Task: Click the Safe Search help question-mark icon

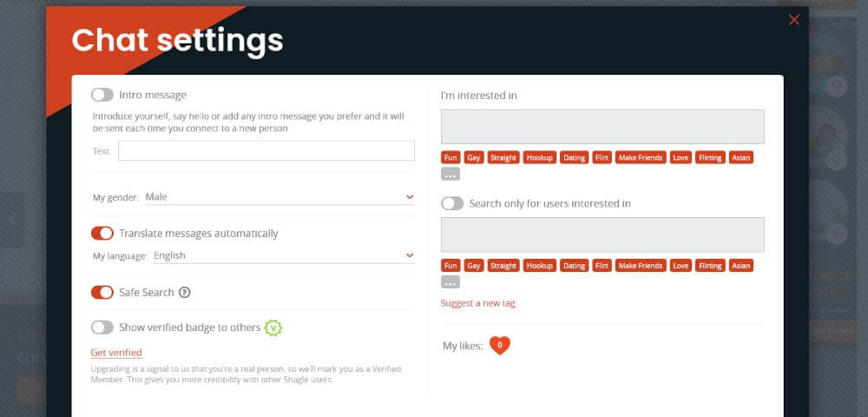Action: [x=185, y=293]
